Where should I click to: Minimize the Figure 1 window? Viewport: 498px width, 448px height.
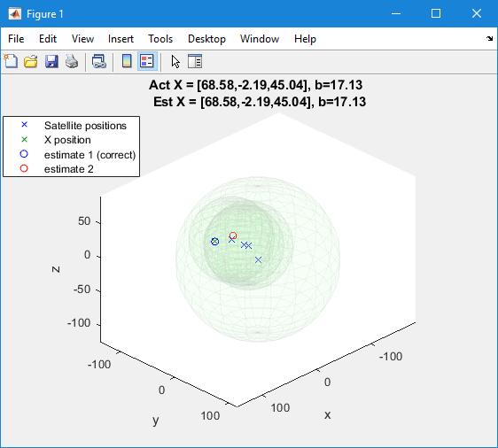[x=396, y=13]
